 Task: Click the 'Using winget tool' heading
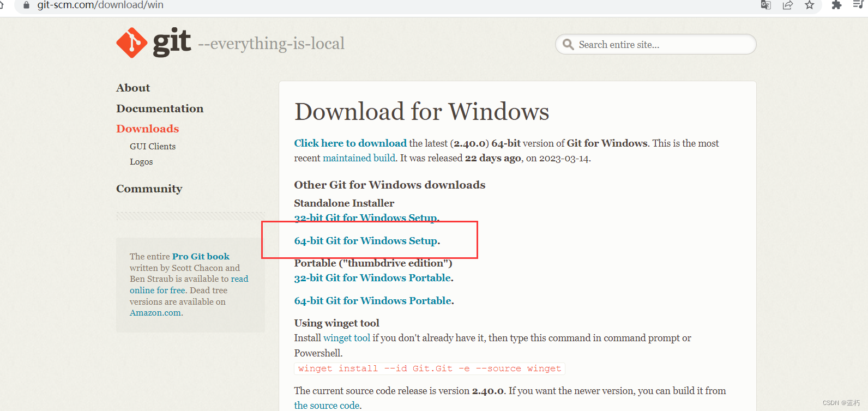tap(337, 323)
